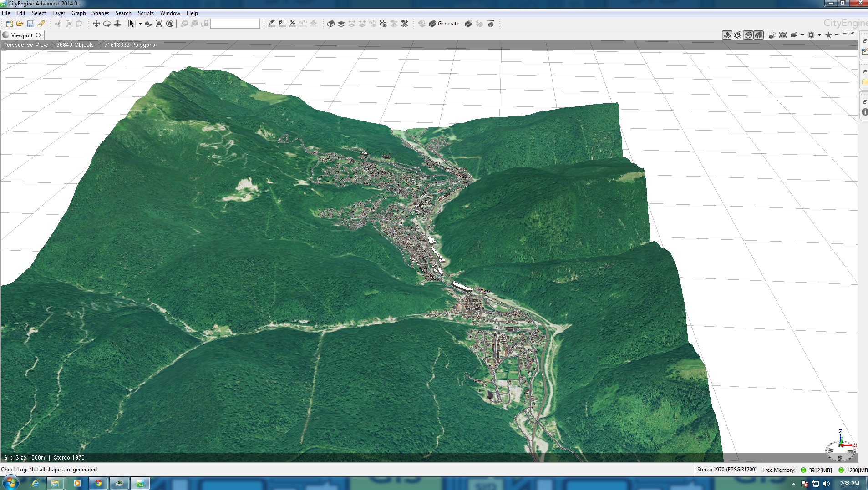
Task: Open the File menu
Action: coord(6,13)
